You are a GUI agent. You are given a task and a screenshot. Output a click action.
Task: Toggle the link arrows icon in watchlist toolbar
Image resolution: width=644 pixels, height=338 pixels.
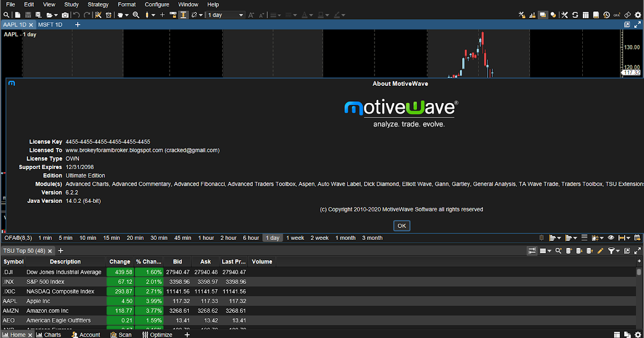pos(532,251)
